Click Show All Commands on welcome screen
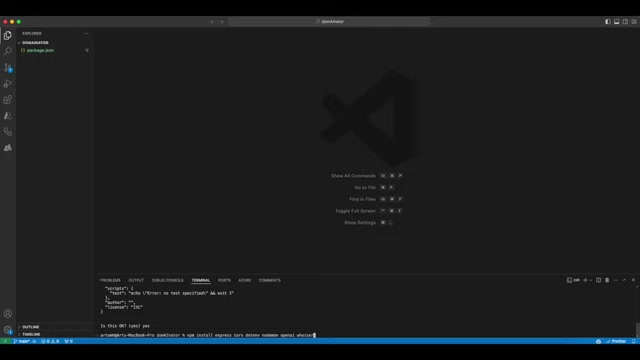The image size is (640, 360). (x=353, y=176)
